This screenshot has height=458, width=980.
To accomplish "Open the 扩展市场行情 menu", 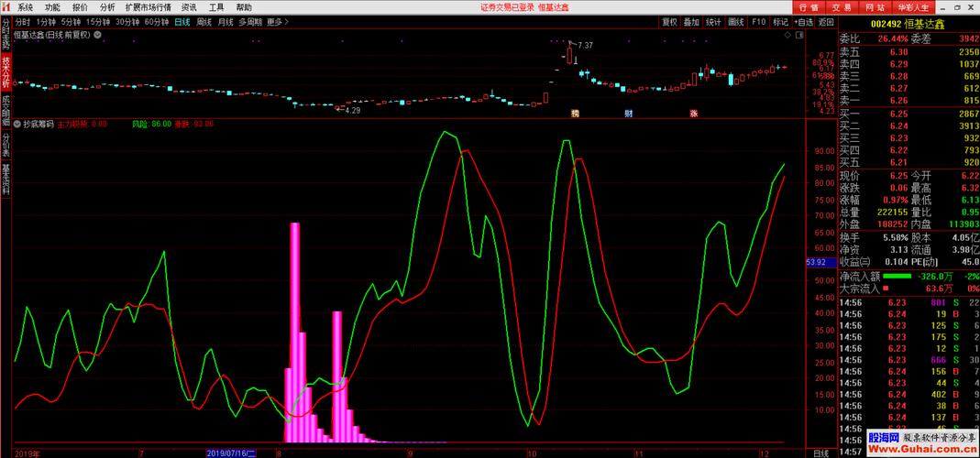I will point(149,7).
